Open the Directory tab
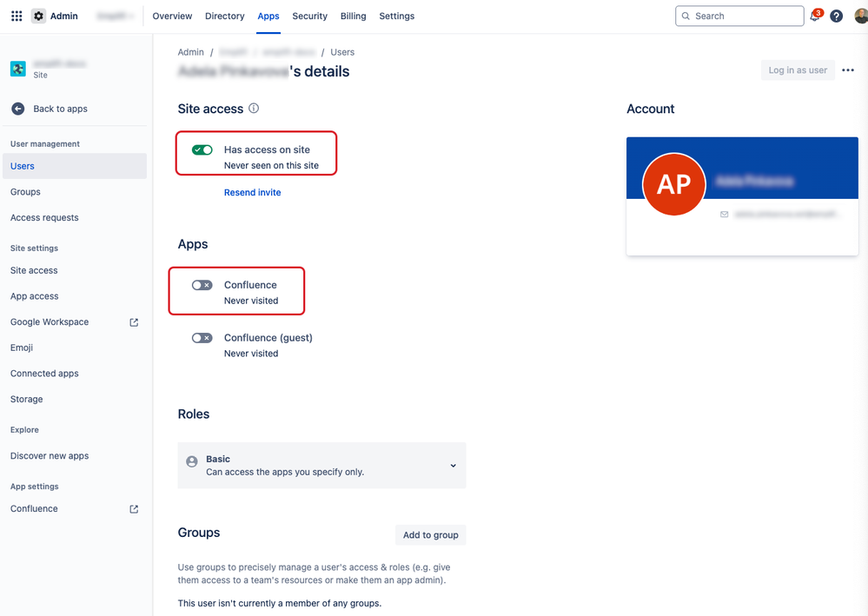868x616 pixels. pos(224,16)
